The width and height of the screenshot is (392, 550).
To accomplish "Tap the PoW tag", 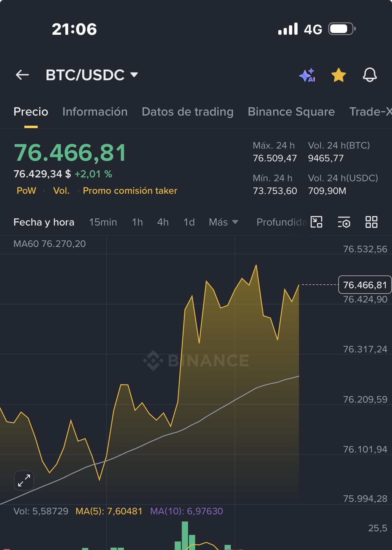I will (26, 190).
